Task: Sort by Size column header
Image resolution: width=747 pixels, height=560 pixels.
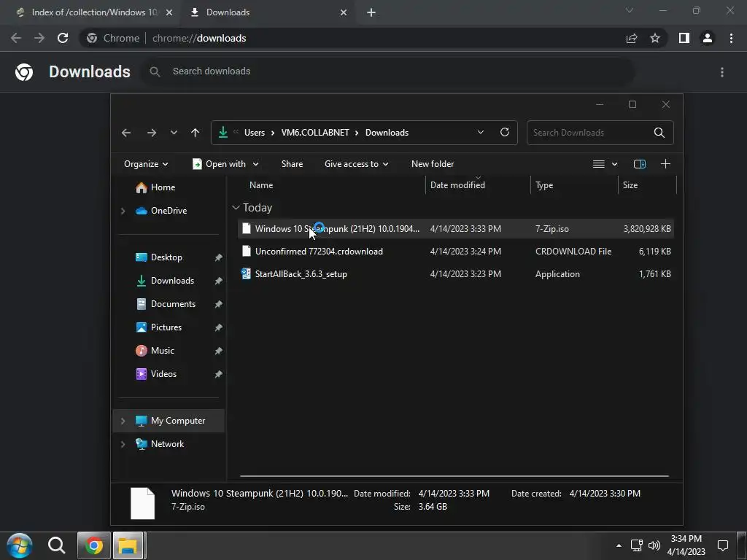Action: [630, 185]
